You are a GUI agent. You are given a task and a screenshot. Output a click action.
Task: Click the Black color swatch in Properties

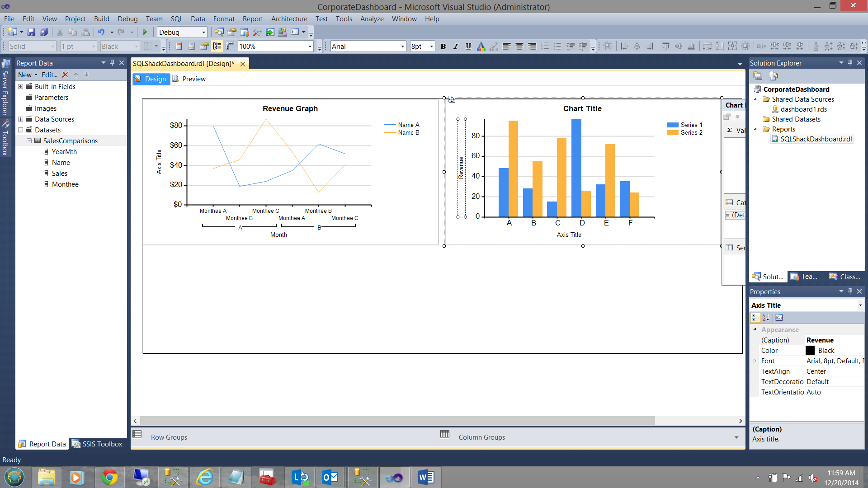(810, 351)
